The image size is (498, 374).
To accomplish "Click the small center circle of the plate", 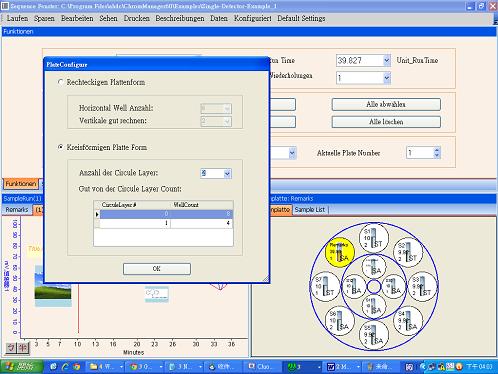I will pos(374,286).
